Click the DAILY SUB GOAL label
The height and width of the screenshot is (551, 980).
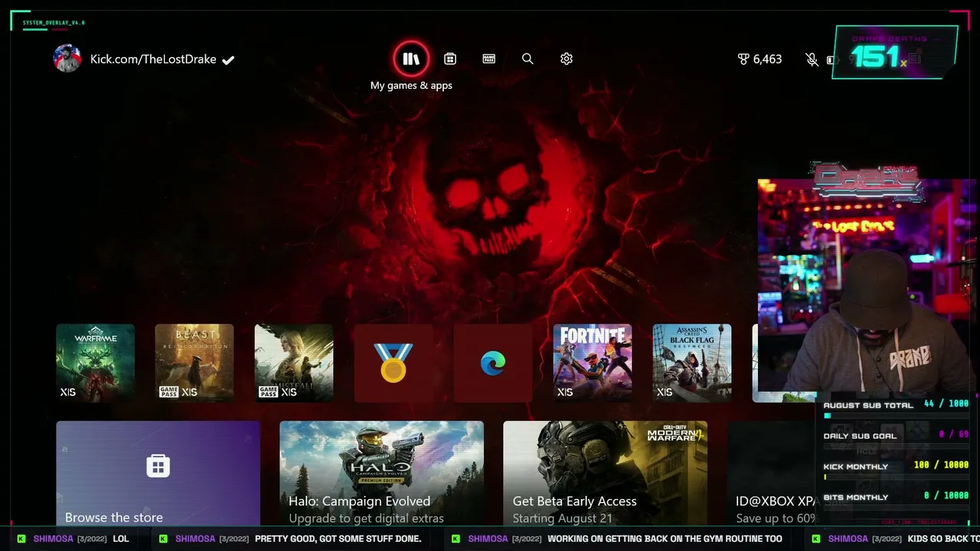pos(860,436)
